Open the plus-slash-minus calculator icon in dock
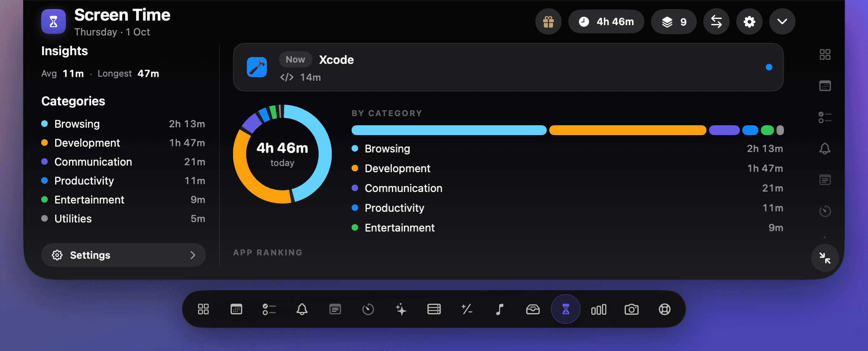The height and width of the screenshot is (351, 868). (x=467, y=309)
